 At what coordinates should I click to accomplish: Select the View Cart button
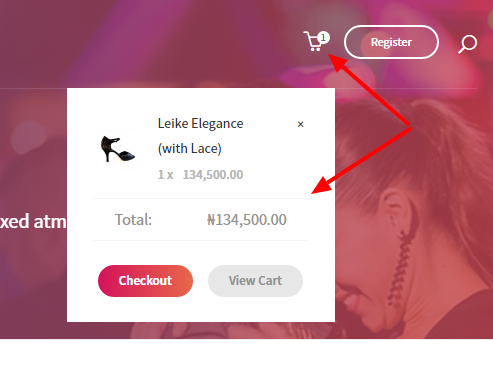click(x=255, y=281)
